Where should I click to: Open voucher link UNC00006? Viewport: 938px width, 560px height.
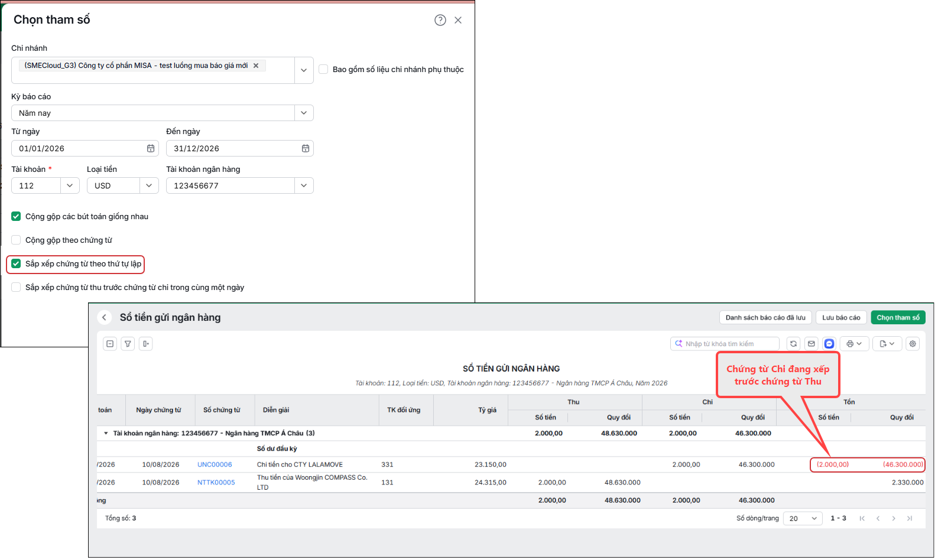click(x=215, y=464)
